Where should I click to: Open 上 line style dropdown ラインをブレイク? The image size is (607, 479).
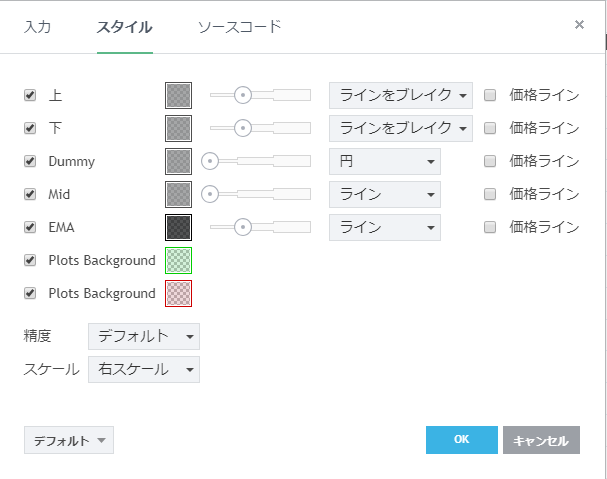(x=400, y=96)
